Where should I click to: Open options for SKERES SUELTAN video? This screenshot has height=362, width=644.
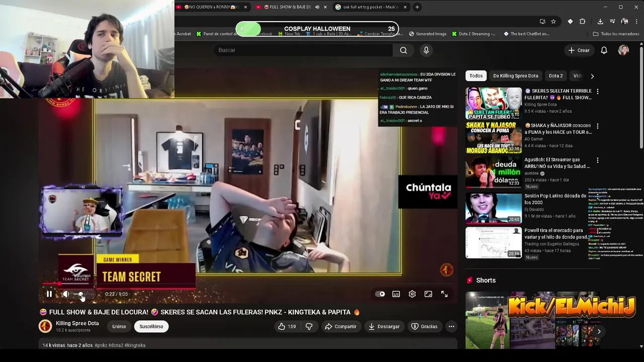[x=598, y=92]
